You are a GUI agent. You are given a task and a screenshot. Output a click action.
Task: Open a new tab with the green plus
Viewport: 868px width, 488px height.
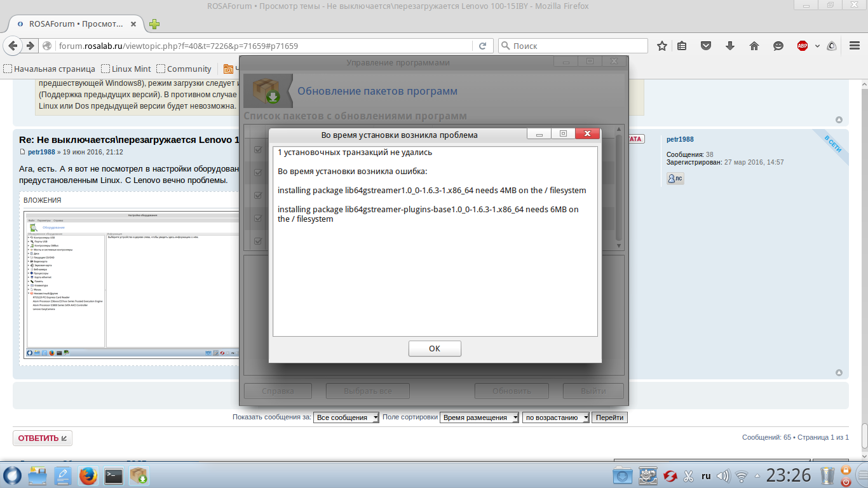pyautogui.click(x=154, y=24)
